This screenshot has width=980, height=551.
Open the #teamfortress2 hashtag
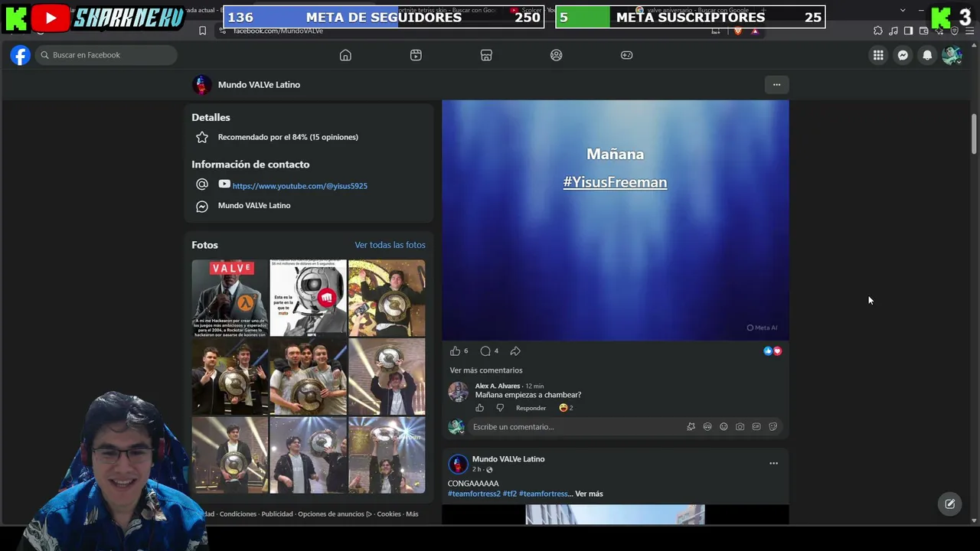point(474,494)
